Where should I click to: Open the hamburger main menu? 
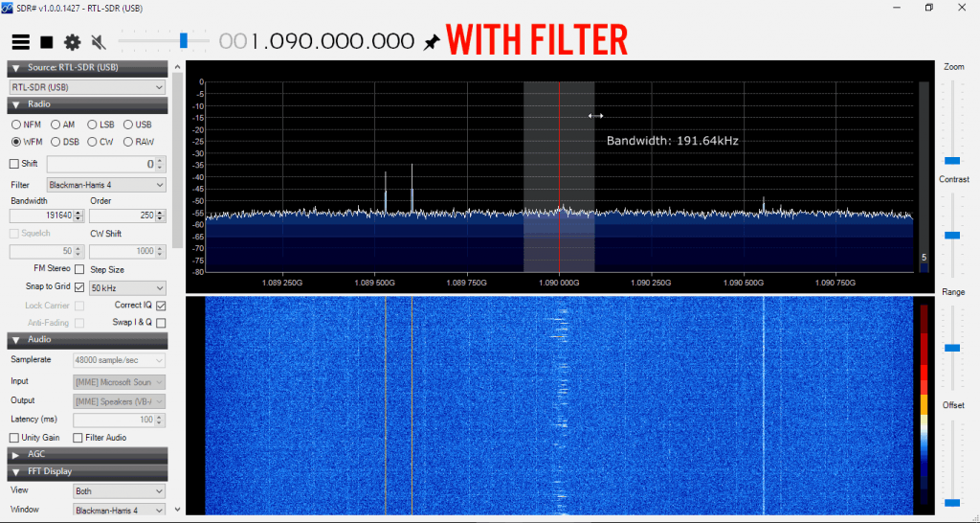20,42
